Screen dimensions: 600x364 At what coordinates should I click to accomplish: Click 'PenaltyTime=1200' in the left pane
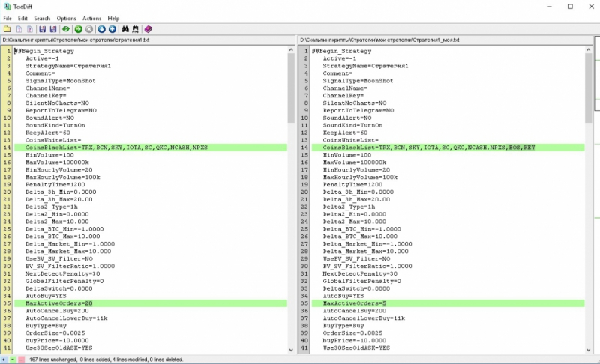(x=55, y=184)
